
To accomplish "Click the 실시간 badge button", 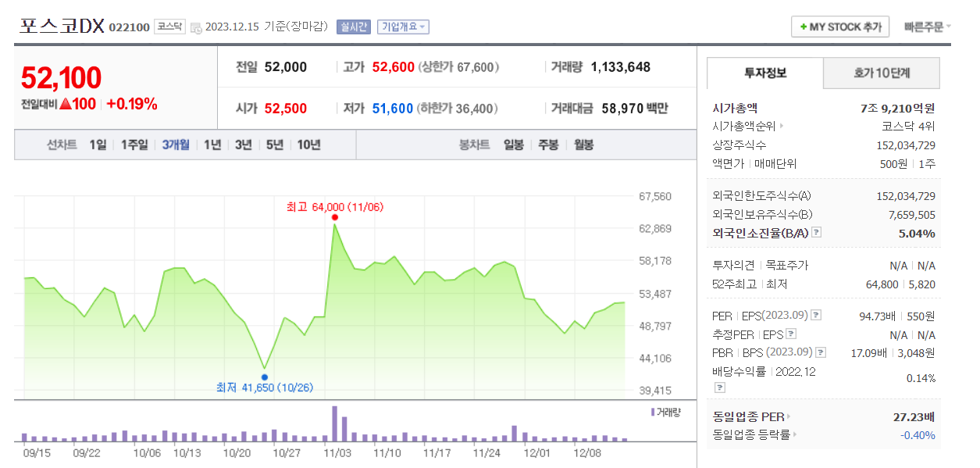I will pos(354,27).
